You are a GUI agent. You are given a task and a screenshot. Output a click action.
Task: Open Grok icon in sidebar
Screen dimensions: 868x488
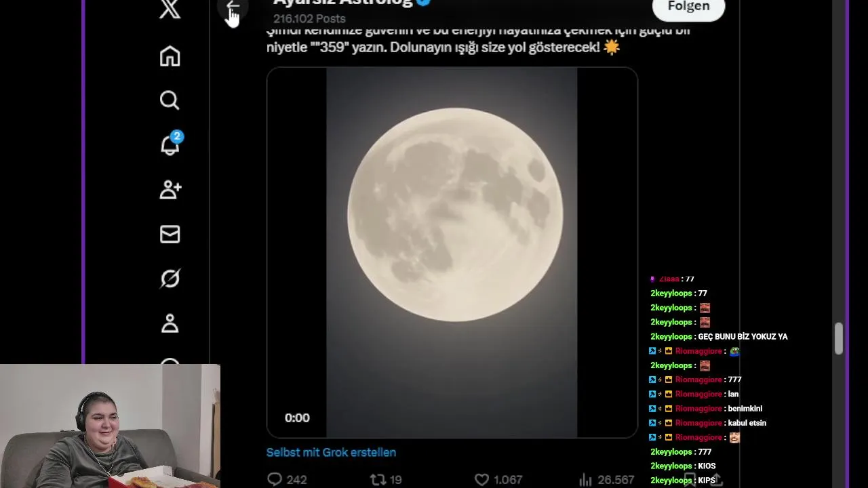[170, 279]
